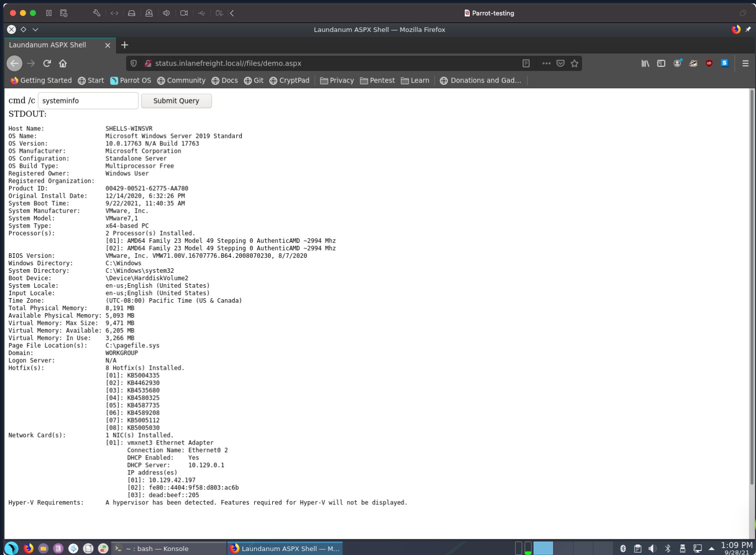Open window menu chevron in title bar
756x555 pixels.
coord(35,29)
